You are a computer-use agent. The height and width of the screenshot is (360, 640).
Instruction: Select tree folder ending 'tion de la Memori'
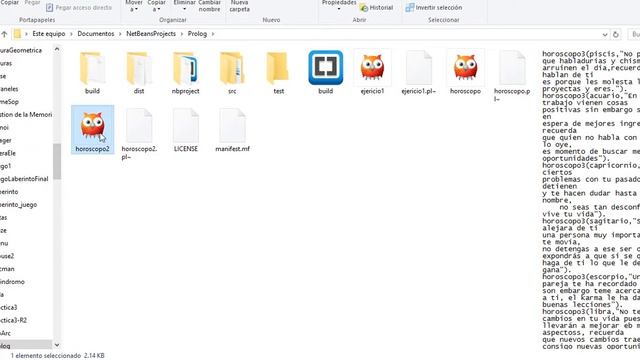(x=26, y=114)
